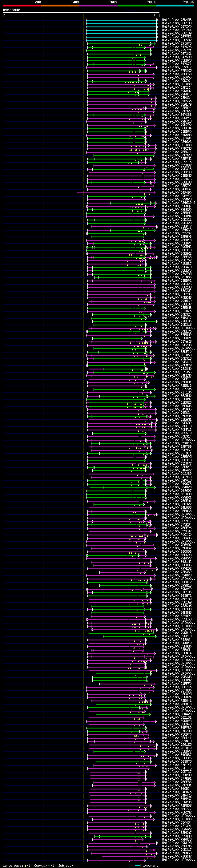197x868 pixels.
Task: Select the UniRef100_O49490 label
Action: 177,193
